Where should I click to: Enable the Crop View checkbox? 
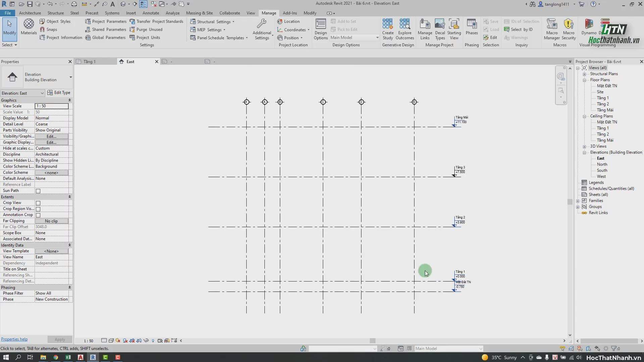click(38, 203)
